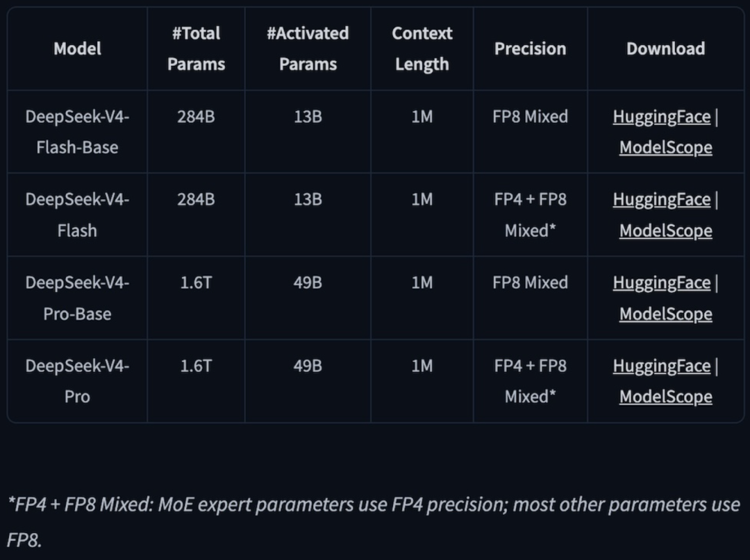The image size is (750, 560).
Task: Follow HuggingFace download for DeepSeek-V4-Pro-Base
Action: [x=661, y=283]
